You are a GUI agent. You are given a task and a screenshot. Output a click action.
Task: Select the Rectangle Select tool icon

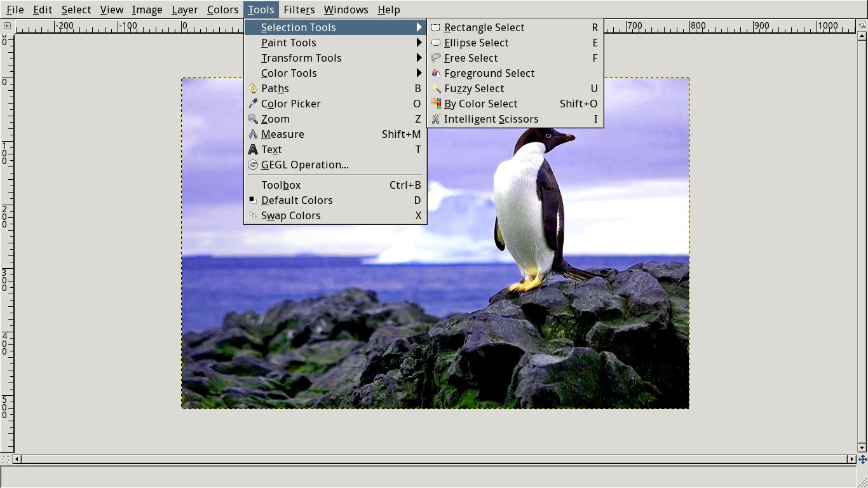[436, 27]
